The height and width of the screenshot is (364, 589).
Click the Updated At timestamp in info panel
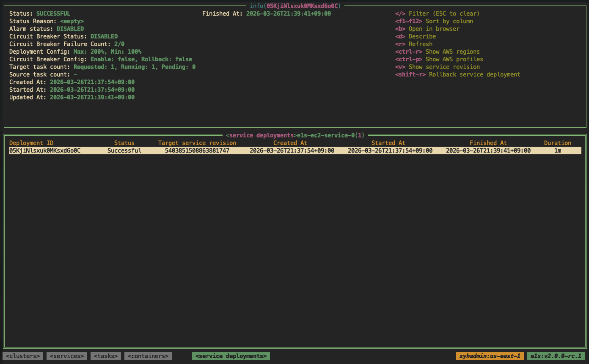click(x=92, y=97)
